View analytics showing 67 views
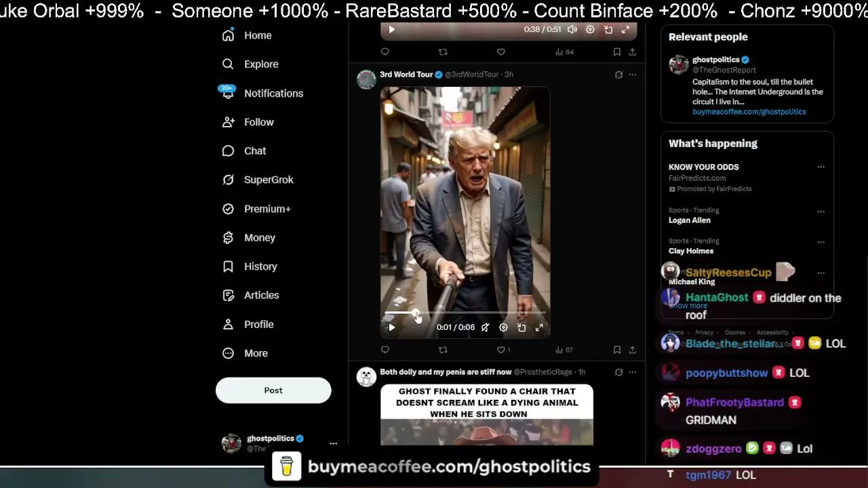This screenshot has height=488, width=868. (564, 350)
